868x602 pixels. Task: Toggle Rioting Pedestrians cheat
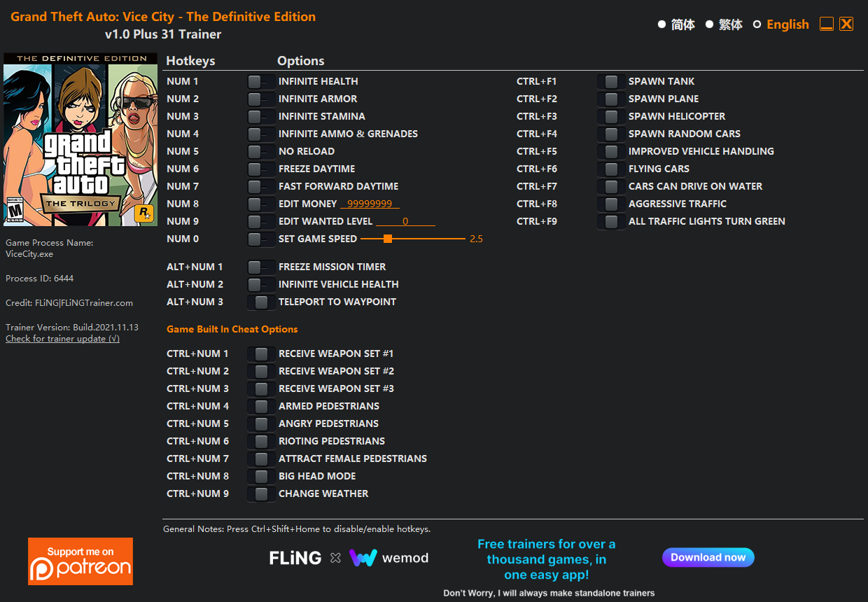tap(261, 441)
